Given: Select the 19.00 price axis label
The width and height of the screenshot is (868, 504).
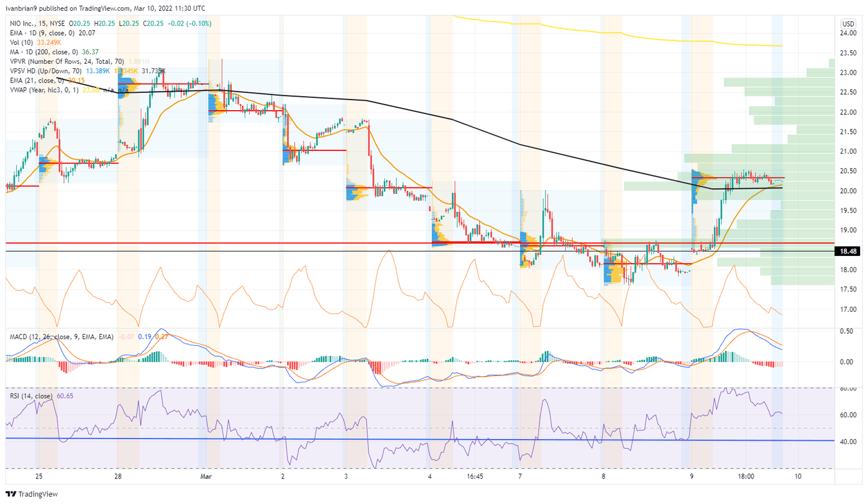Looking at the screenshot, I should [x=848, y=231].
